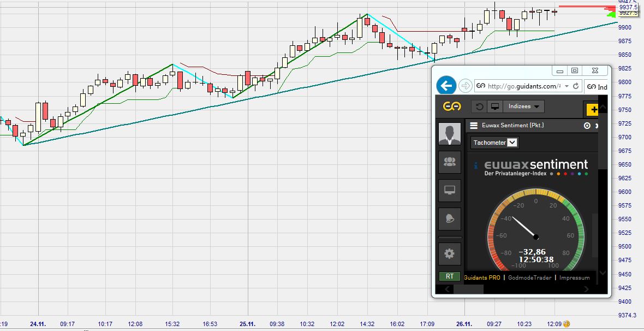This screenshot has height=331, width=644.
Task: Open the Indizees dropdown
Action: click(x=523, y=107)
